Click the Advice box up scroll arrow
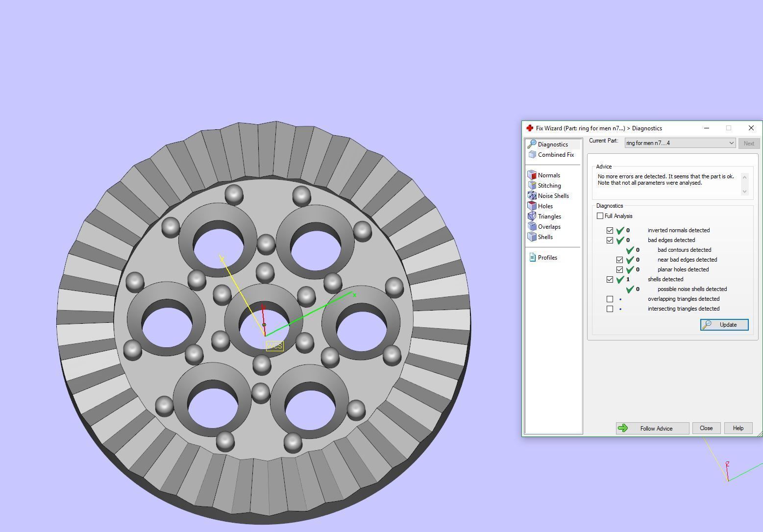The width and height of the screenshot is (763, 532). tap(745, 177)
